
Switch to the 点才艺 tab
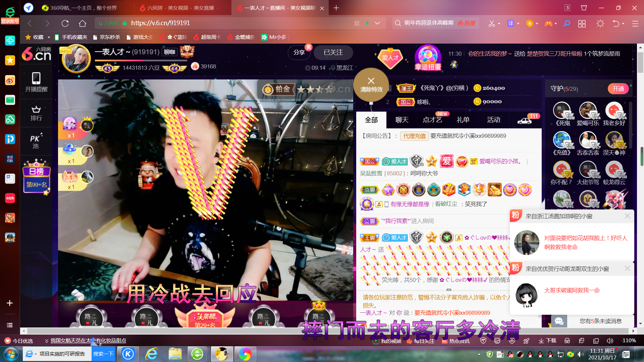(432, 120)
